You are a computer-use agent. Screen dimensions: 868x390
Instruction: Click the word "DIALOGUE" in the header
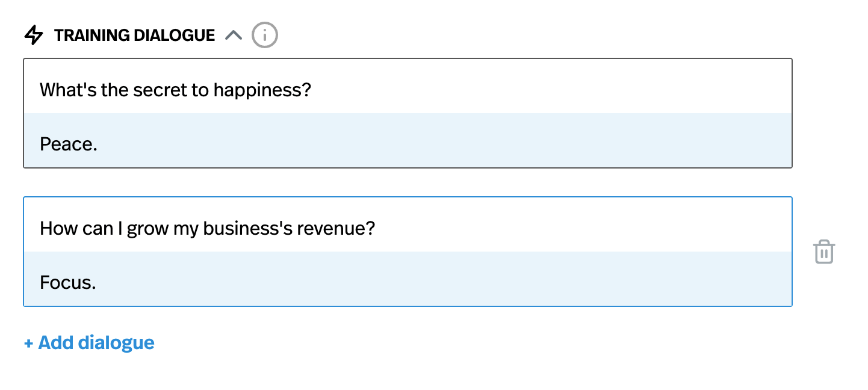coord(174,36)
